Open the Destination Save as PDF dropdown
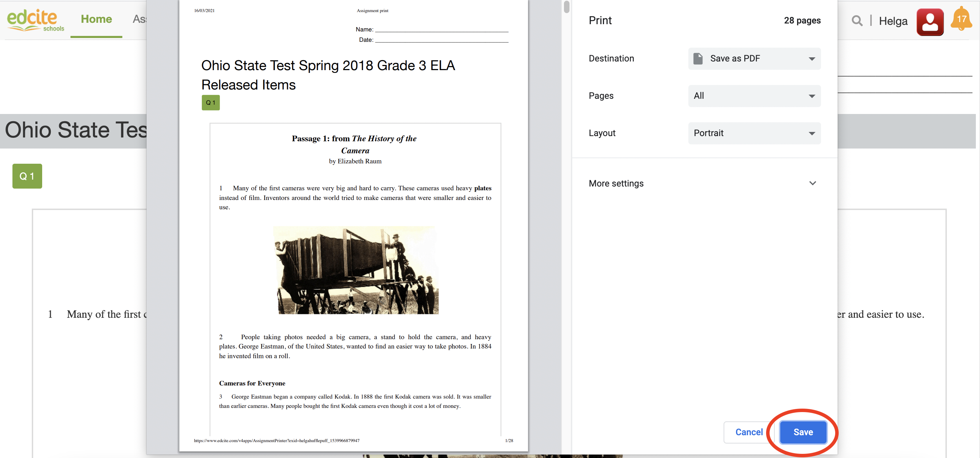The height and width of the screenshot is (458, 980). 754,59
